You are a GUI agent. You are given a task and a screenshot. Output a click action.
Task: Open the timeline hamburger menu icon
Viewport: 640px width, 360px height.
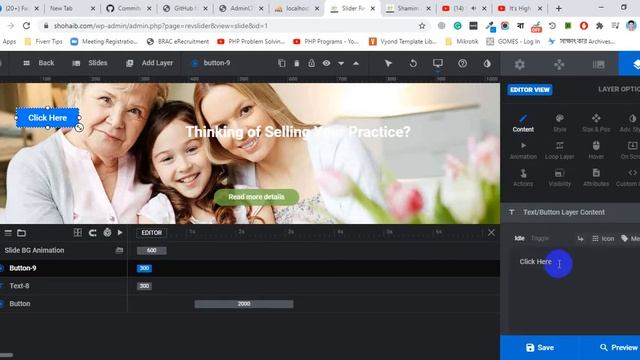[8, 233]
